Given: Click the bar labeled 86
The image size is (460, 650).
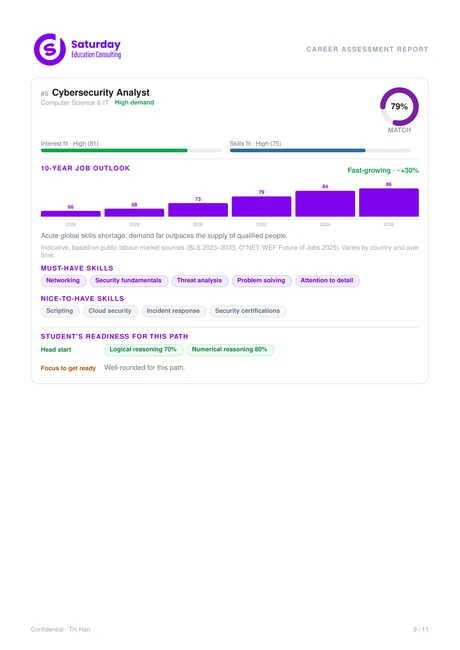Looking at the screenshot, I should (389, 203).
